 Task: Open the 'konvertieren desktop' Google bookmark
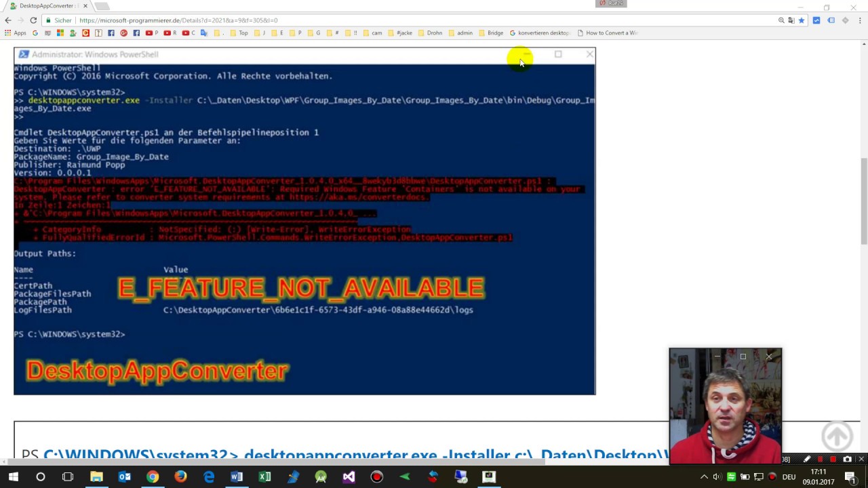[540, 33]
